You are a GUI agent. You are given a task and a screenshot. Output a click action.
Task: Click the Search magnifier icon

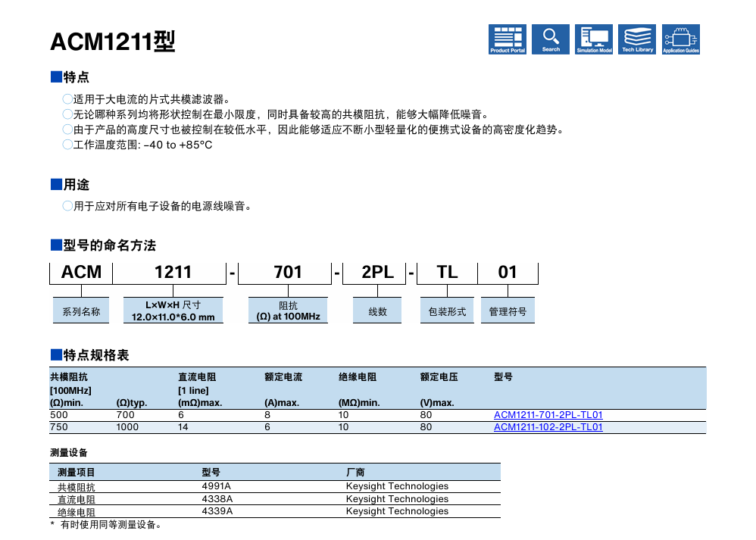coord(551,39)
